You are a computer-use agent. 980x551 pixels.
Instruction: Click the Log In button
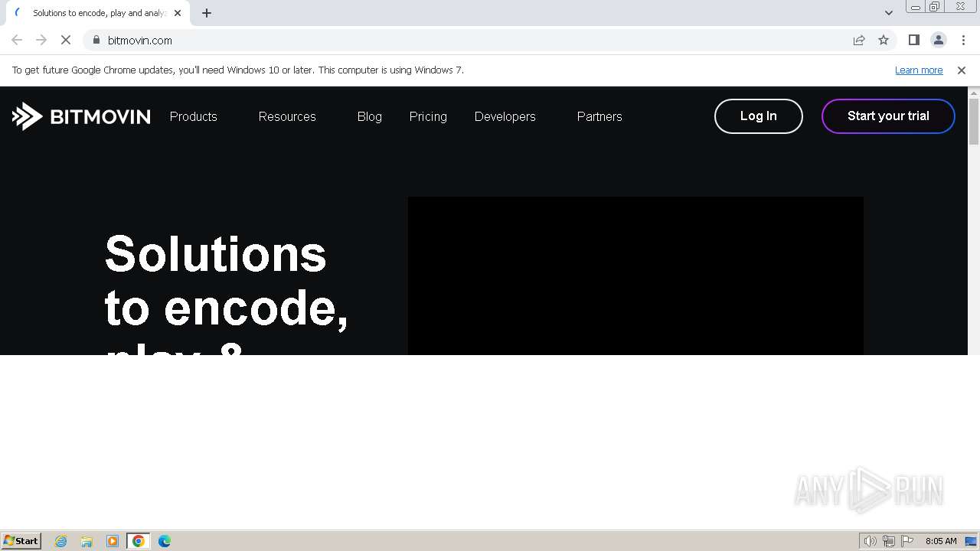click(x=759, y=116)
